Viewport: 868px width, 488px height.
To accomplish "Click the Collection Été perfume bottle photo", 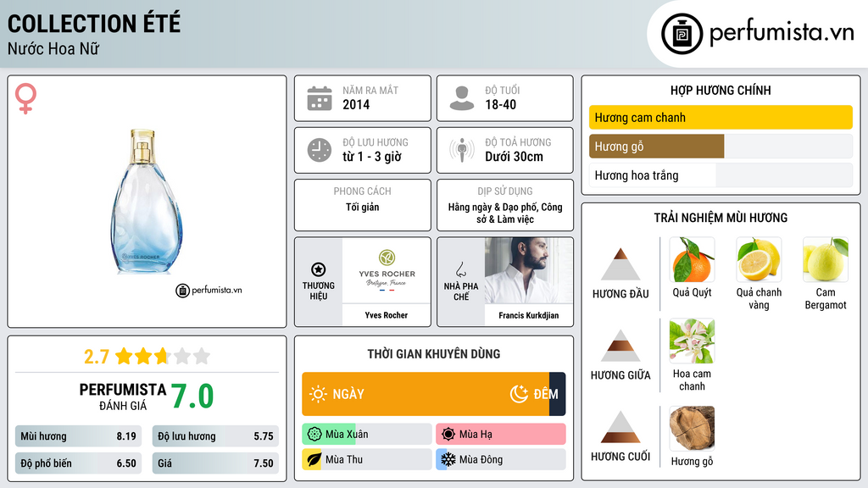I will pos(147,202).
